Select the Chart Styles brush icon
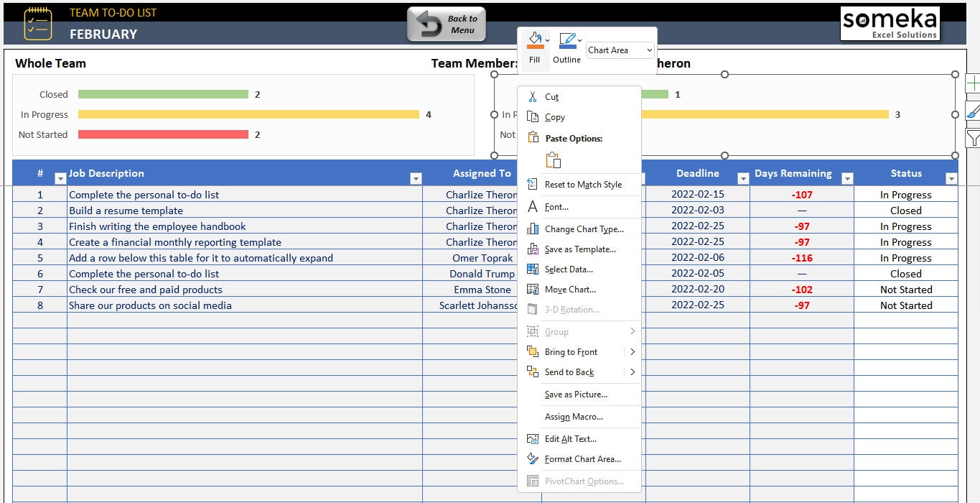980x503 pixels. (973, 112)
